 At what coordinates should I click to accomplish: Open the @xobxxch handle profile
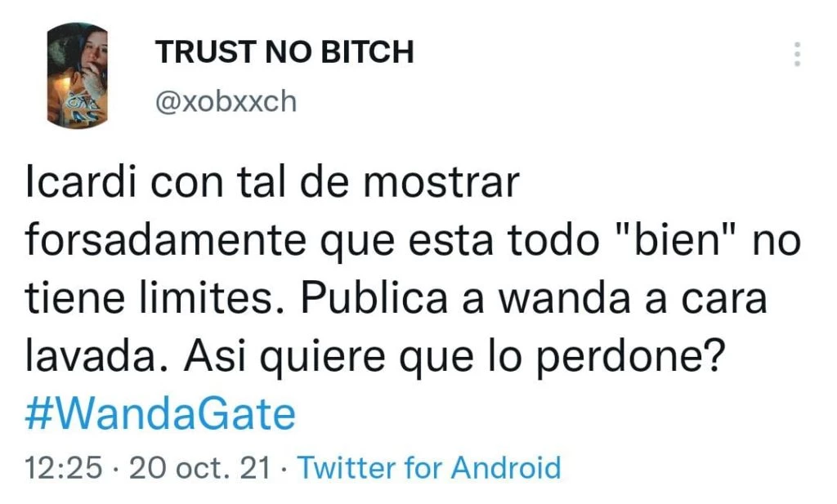pyautogui.click(x=226, y=101)
